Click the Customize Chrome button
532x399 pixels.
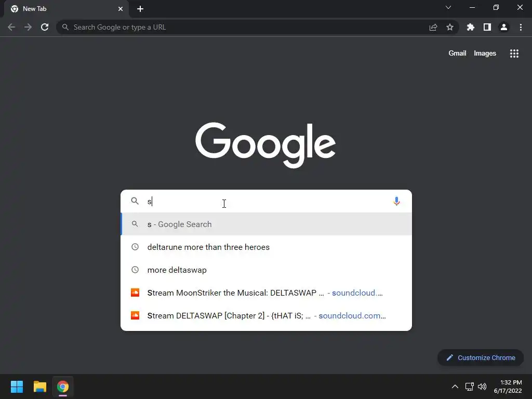tap(481, 357)
